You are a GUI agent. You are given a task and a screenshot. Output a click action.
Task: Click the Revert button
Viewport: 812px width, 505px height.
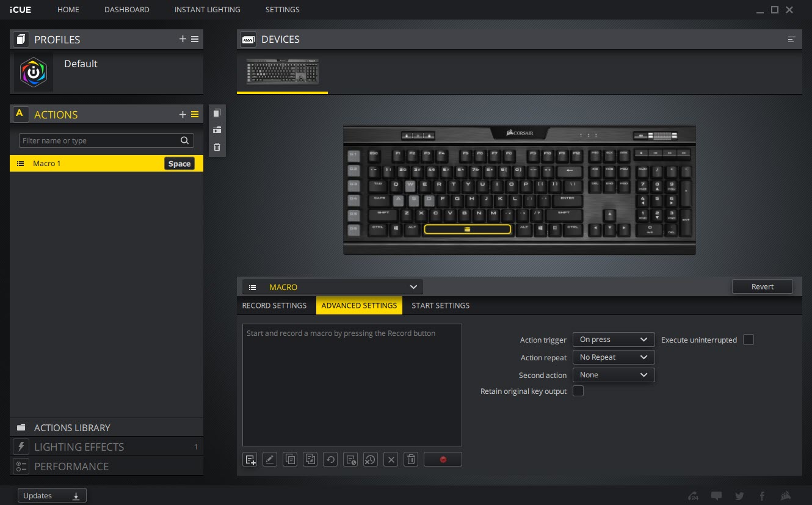tap(763, 286)
